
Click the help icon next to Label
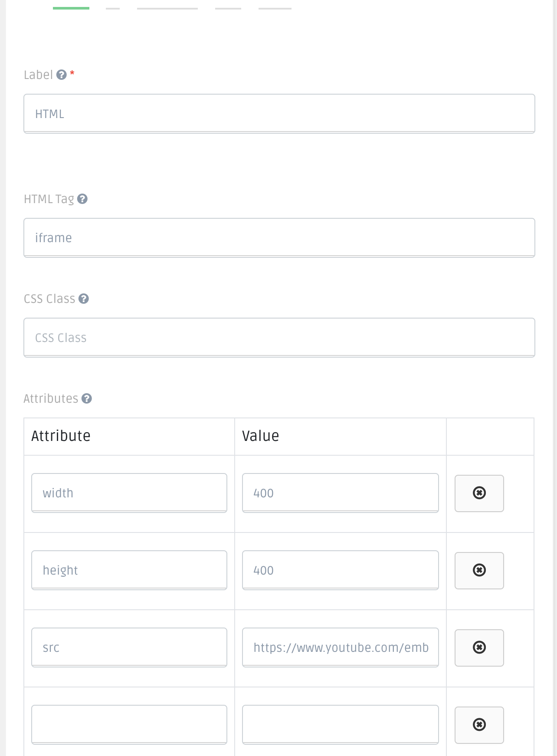(62, 75)
